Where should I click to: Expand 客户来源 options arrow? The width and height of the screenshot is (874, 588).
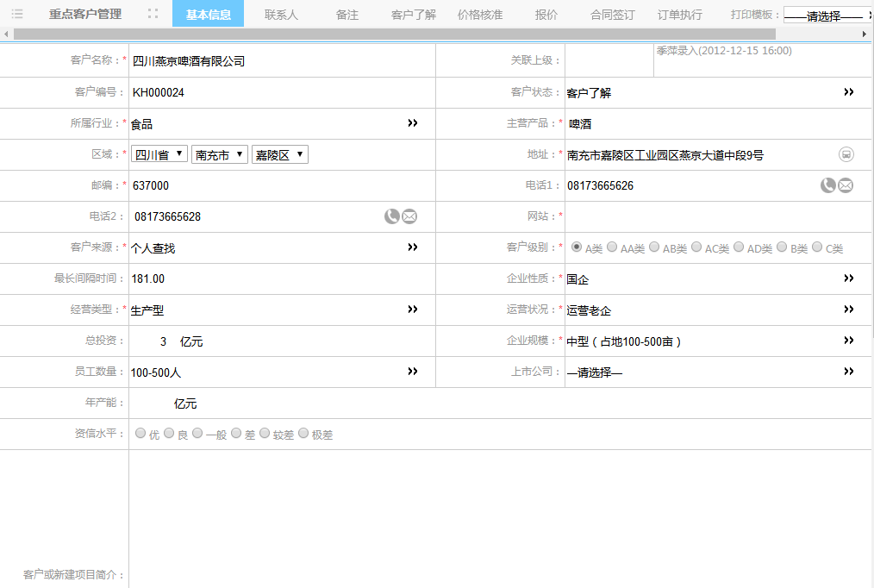pyautogui.click(x=413, y=247)
